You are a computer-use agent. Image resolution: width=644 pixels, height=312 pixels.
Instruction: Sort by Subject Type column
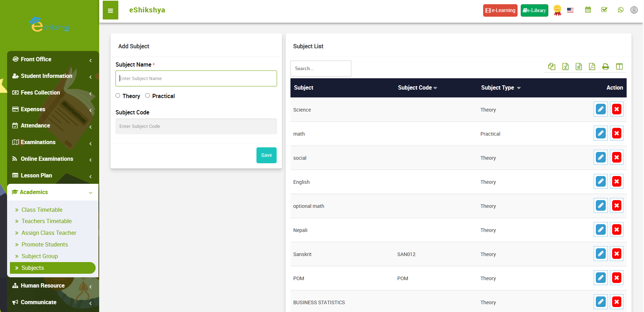(500, 87)
